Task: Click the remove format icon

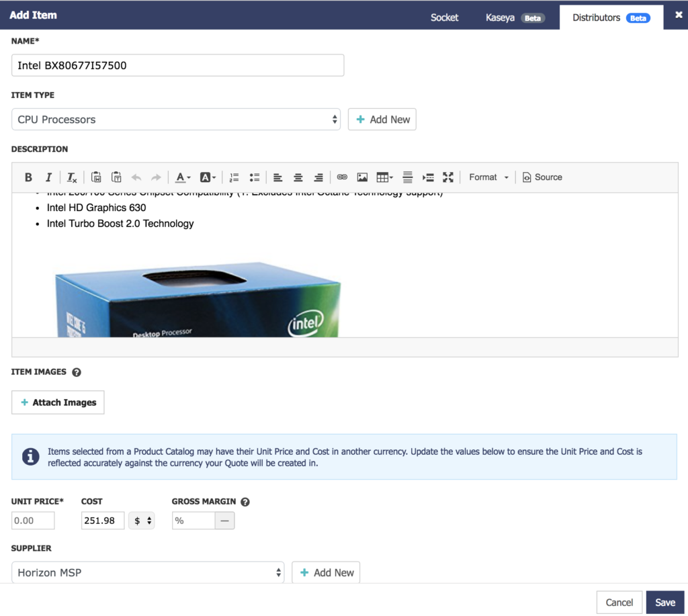Action: 71,177
